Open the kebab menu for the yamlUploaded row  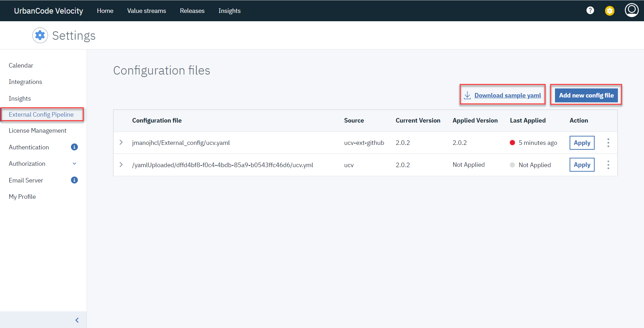[x=608, y=165]
